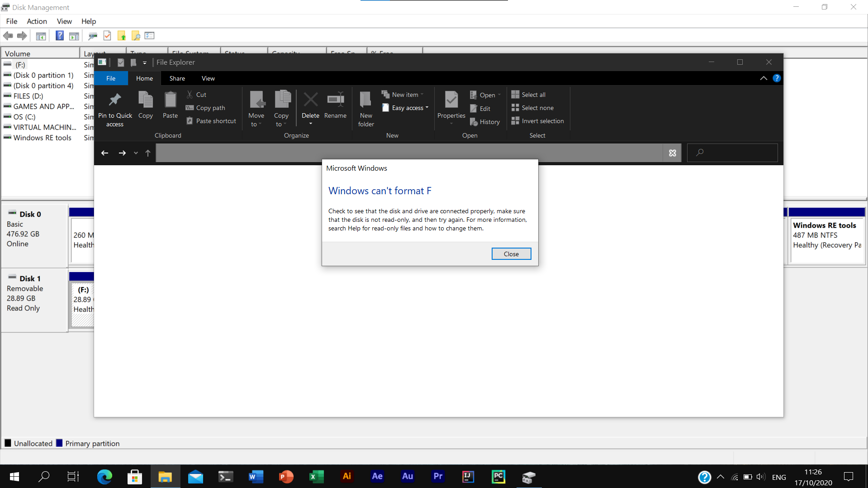Click History in the Open group
This screenshot has height=488, width=868.
484,122
